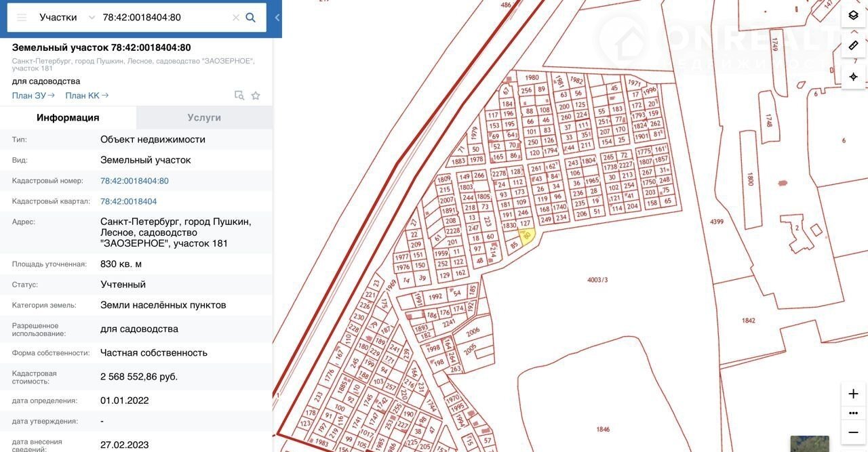Select the ruler measurement tool
The image size is (868, 452).
853,46
